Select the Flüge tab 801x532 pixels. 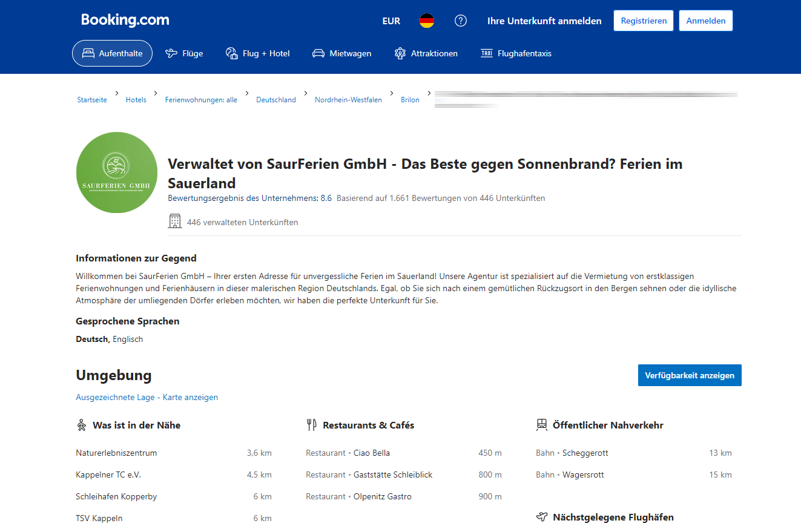coord(184,53)
